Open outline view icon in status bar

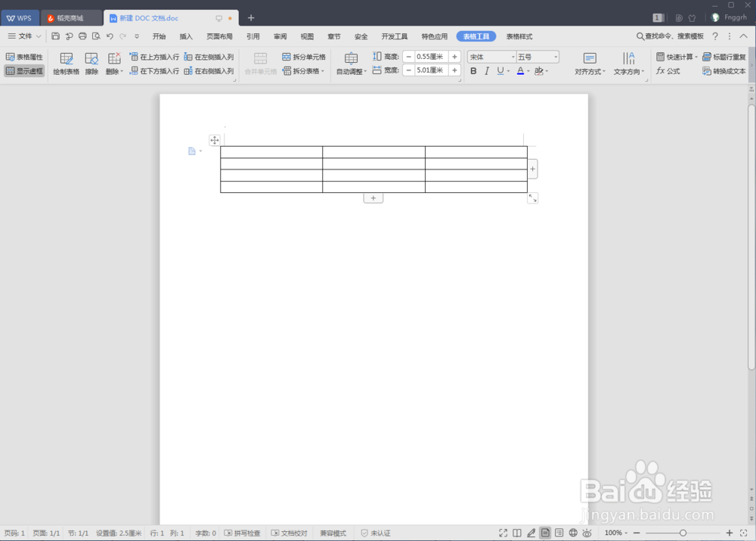pyautogui.click(x=559, y=533)
